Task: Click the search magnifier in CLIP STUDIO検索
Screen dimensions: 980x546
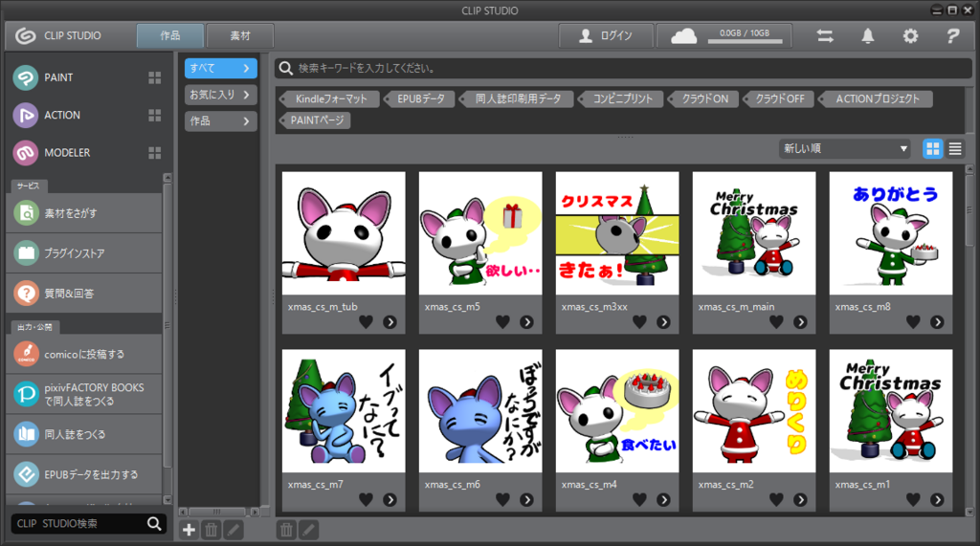Action: pyautogui.click(x=154, y=523)
